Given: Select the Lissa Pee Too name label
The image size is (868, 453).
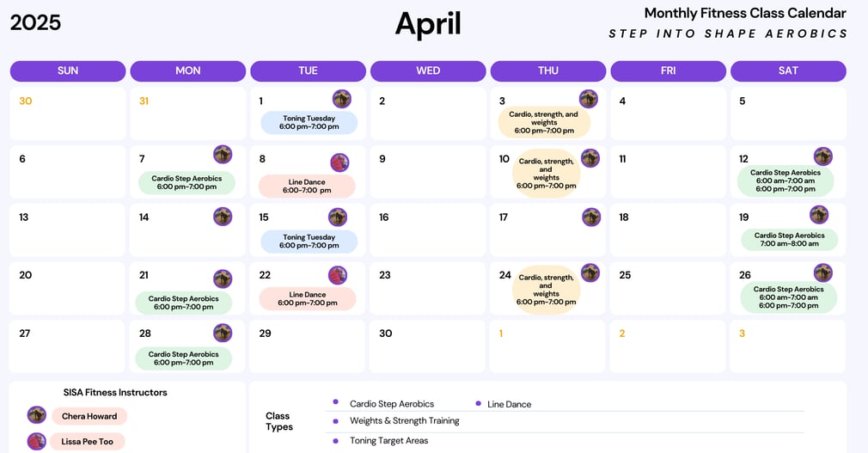Looking at the screenshot, I should pos(88,441).
